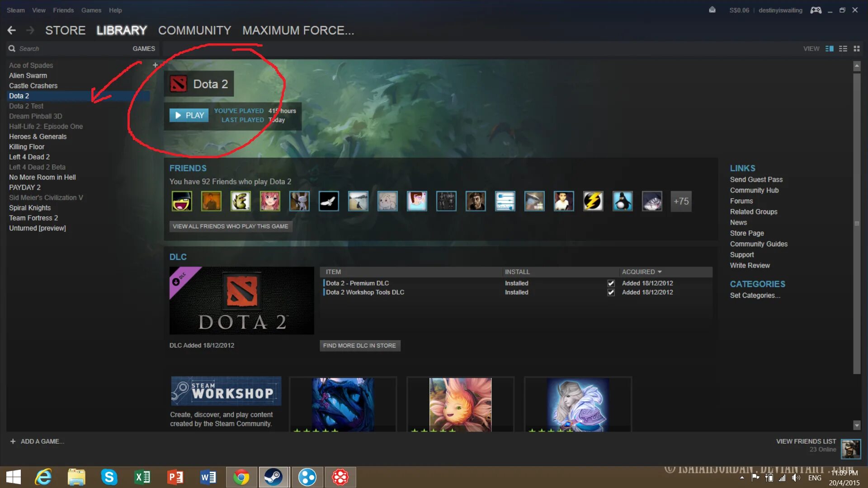Click the list view icon in top-right
The height and width of the screenshot is (488, 868).
click(843, 47)
